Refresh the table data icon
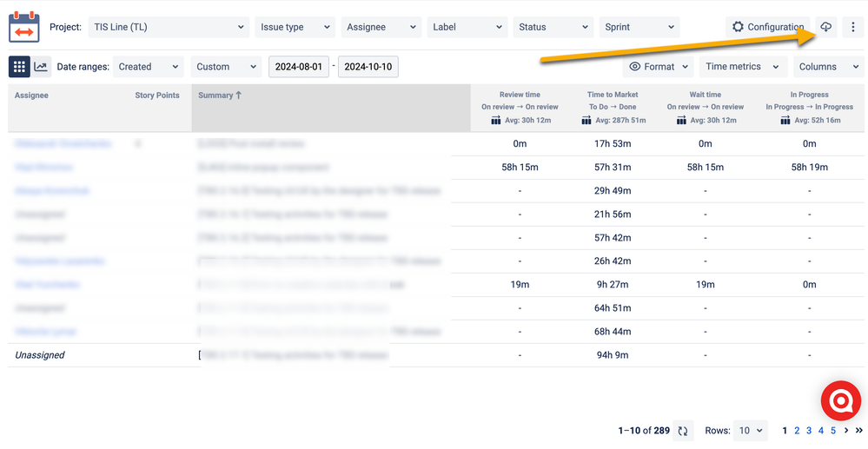The image size is (868, 449). pyautogui.click(x=683, y=430)
